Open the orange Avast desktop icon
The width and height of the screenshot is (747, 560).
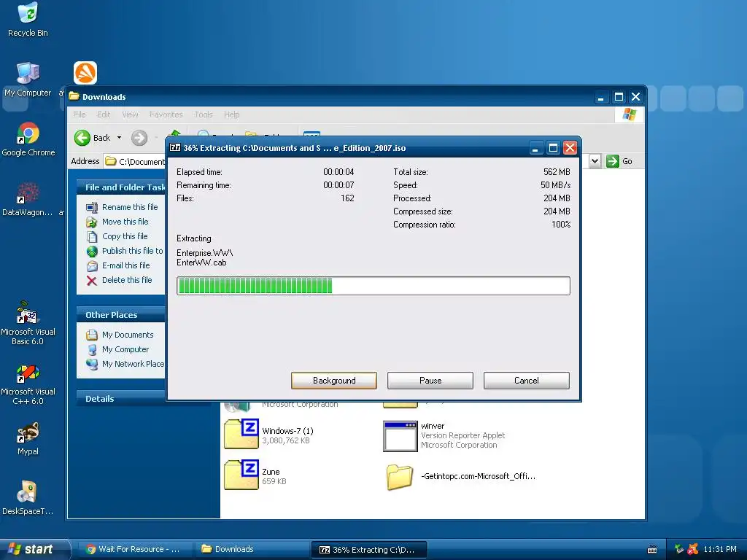(85, 73)
